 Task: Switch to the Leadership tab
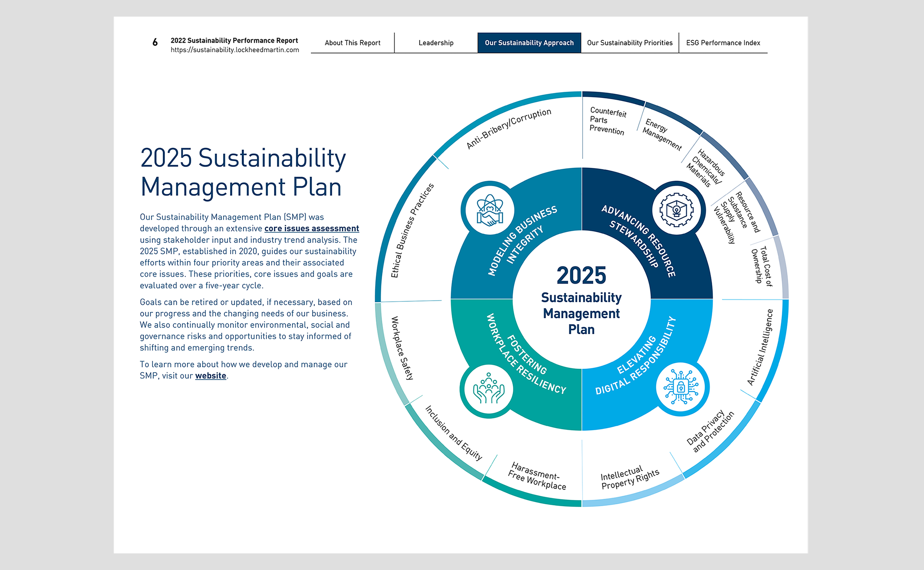pos(436,43)
